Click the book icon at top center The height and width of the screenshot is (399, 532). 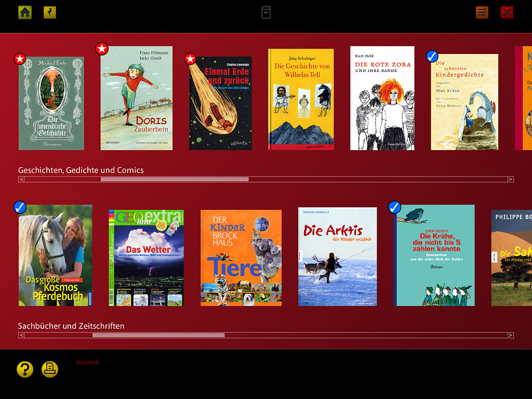[266, 12]
